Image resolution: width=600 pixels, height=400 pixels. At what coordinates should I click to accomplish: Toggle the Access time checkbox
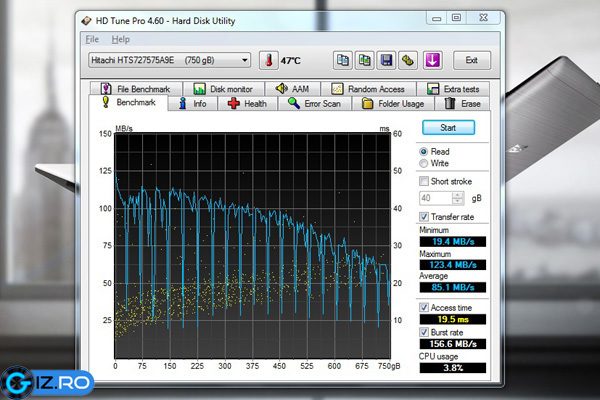point(424,307)
